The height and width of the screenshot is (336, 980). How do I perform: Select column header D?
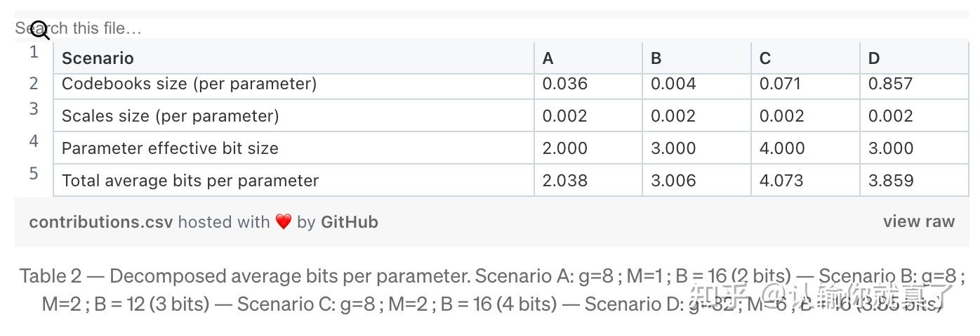coord(874,58)
